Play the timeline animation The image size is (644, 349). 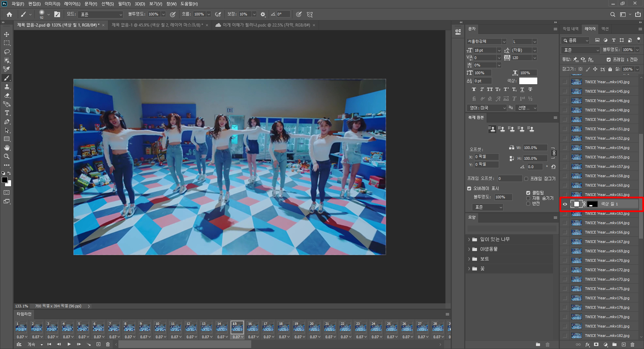click(69, 344)
